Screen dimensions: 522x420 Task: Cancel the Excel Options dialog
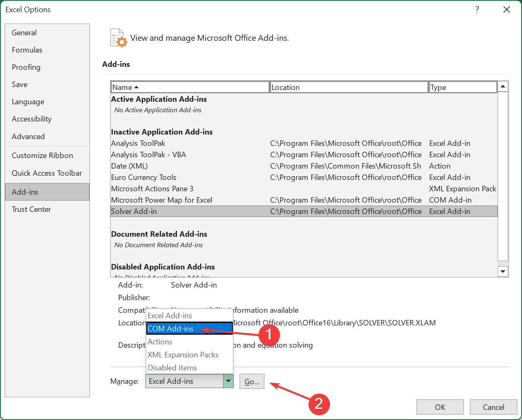[493, 407]
